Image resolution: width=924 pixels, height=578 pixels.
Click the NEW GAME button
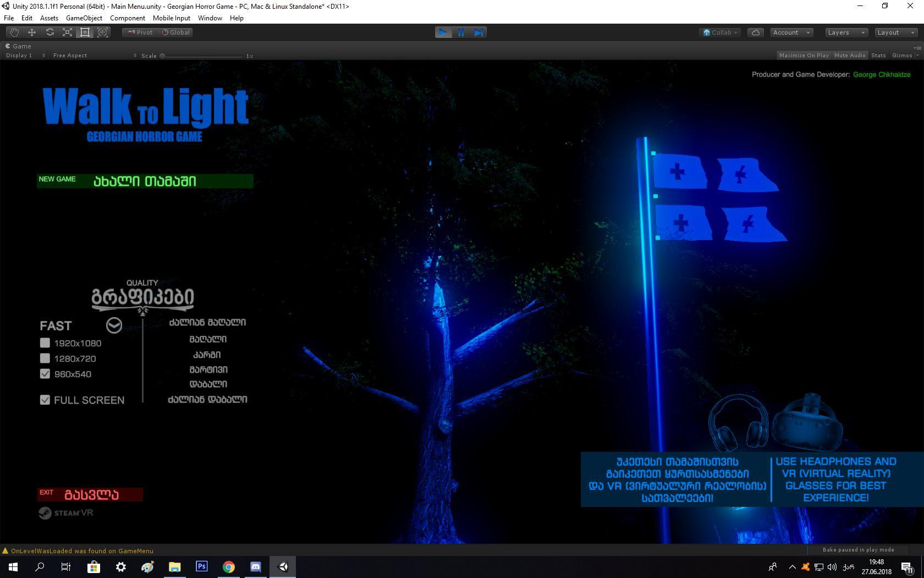click(145, 181)
